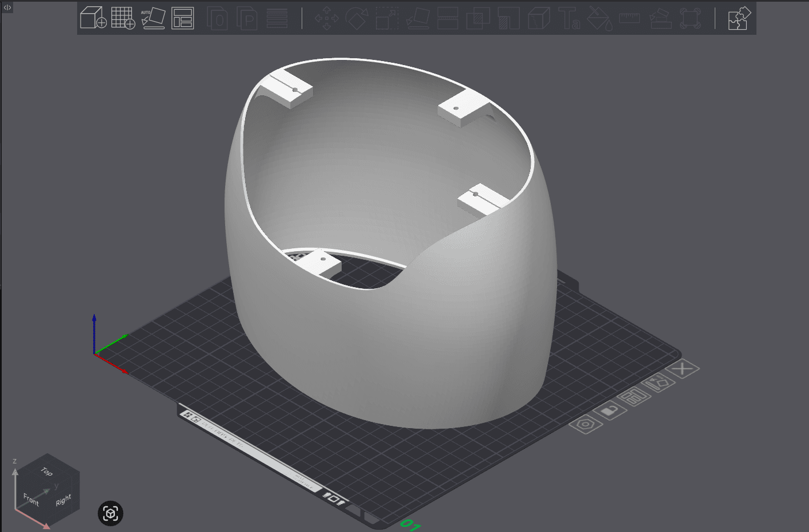The image size is (809, 532).
Task: Add a new printing plate
Action: coord(124,18)
